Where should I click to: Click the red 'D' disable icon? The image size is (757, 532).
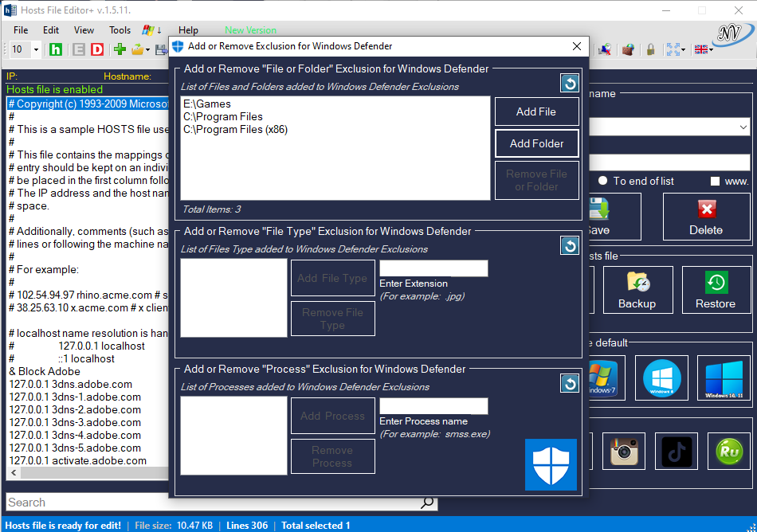97,49
